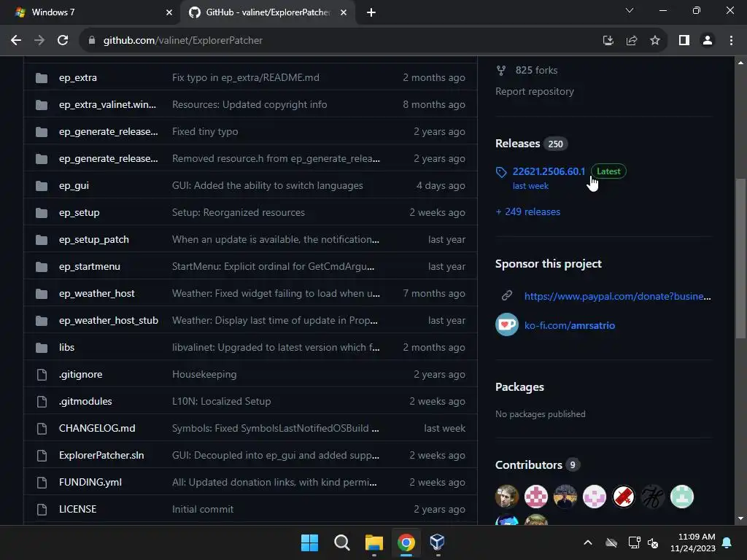The image size is (747, 560).
Task: Show hidden system tray icons
Action: click(x=588, y=542)
